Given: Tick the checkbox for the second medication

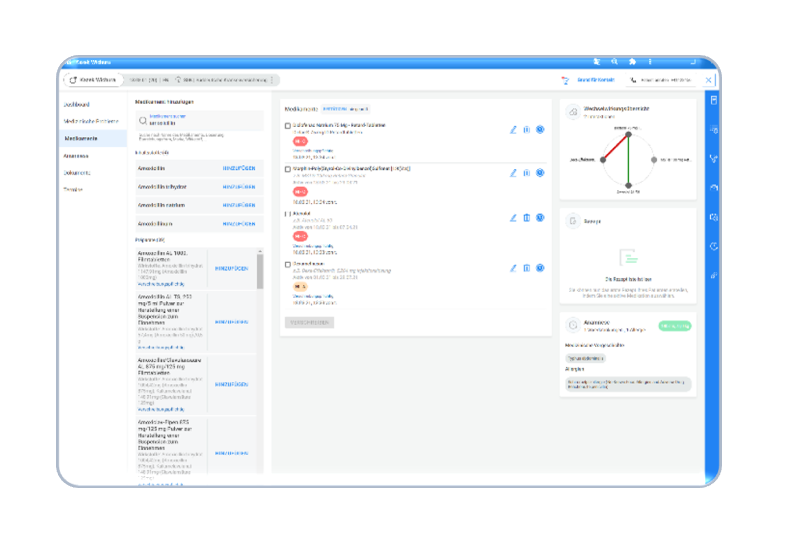Looking at the screenshot, I should [288, 170].
